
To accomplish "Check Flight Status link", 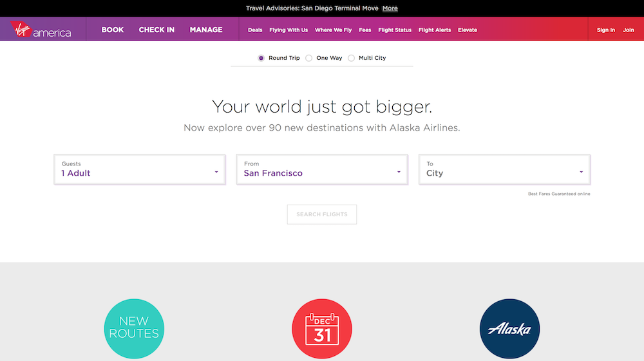I will coord(395,30).
